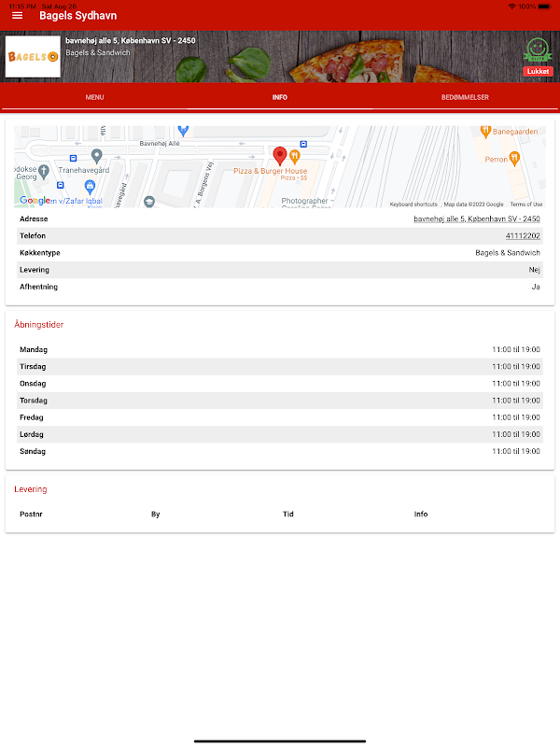Click the Åbningstider heading
This screenshot has width=560, height=747.
click(38, 324)
